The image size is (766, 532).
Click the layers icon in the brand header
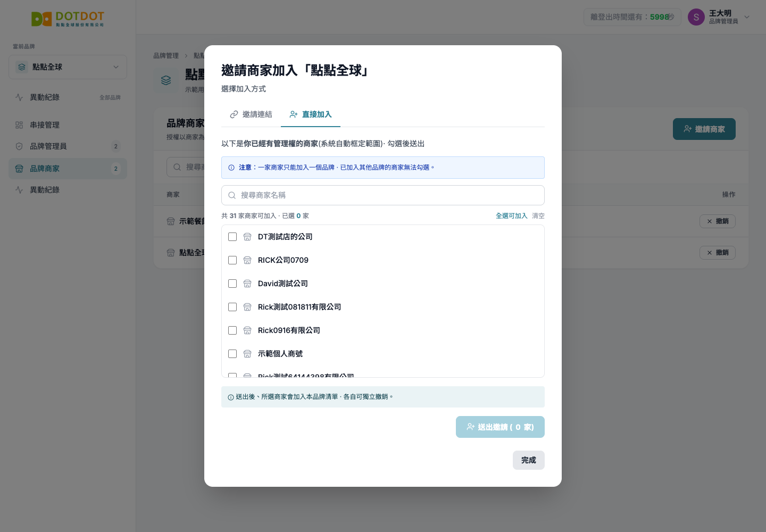click(x=166, y=80)
